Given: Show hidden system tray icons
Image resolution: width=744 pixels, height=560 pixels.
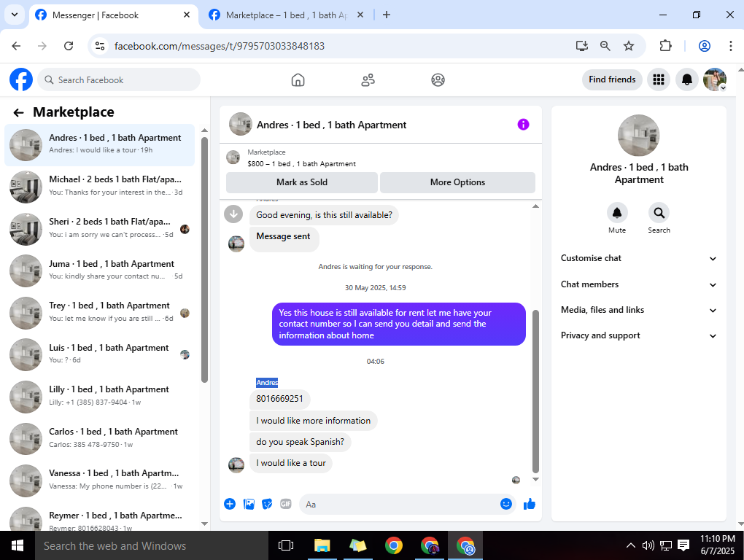Looking at the screenshot, I should click(631, 545).
